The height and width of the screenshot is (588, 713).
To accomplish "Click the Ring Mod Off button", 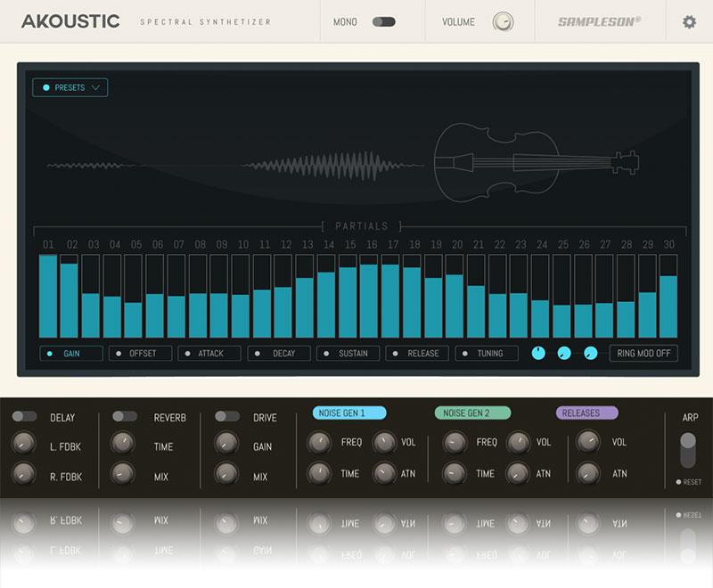I will click(643, 354).
